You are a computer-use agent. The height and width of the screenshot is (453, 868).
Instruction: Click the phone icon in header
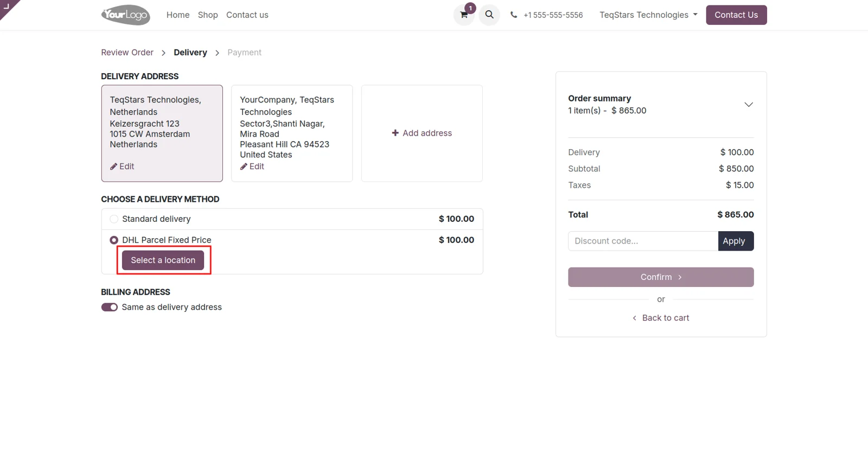point(514,15)
